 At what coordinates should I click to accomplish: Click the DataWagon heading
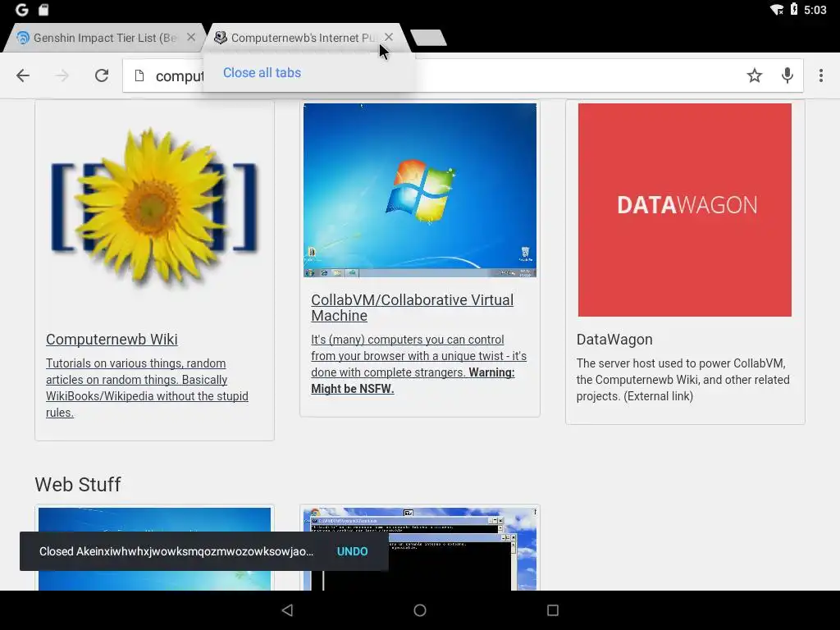(x=614, y=339)
